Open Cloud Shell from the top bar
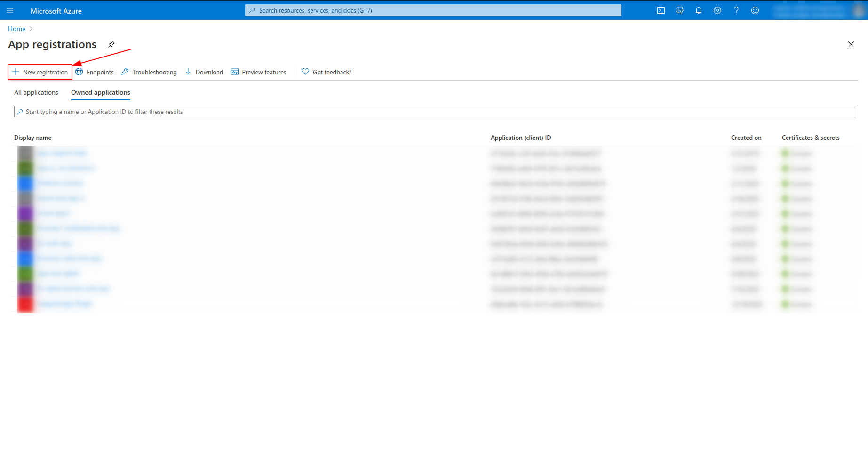 [661, 10]
